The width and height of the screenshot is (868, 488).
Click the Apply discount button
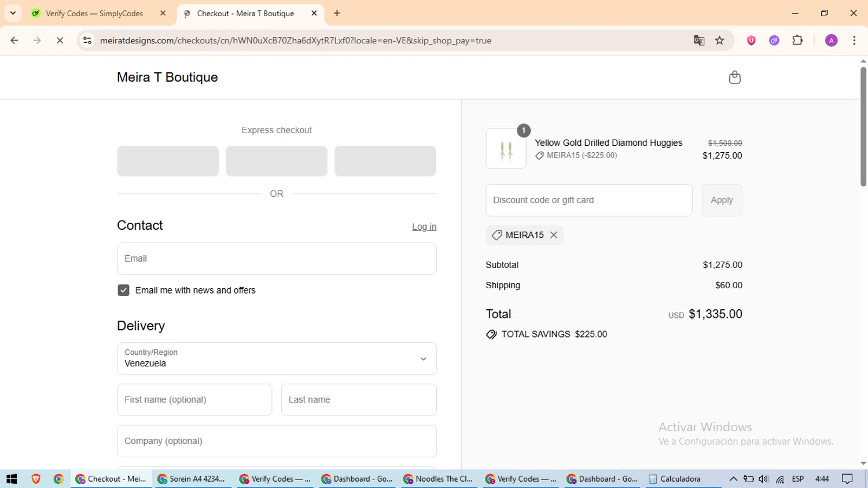(722, 200)
